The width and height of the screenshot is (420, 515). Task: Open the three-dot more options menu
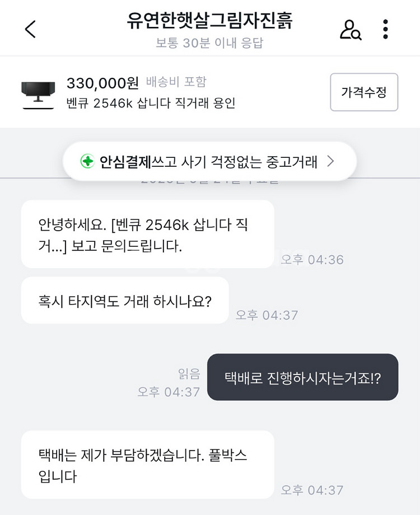point(385,29)
